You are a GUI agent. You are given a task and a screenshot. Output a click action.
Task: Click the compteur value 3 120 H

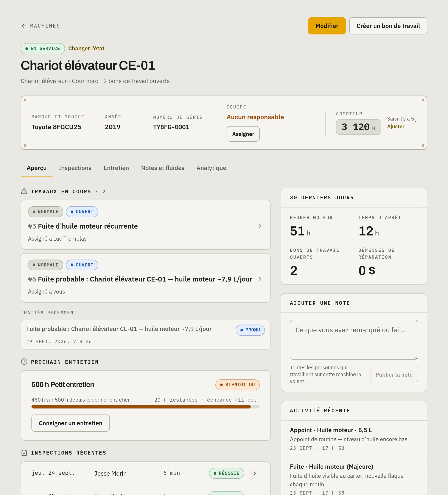point(358,127)
